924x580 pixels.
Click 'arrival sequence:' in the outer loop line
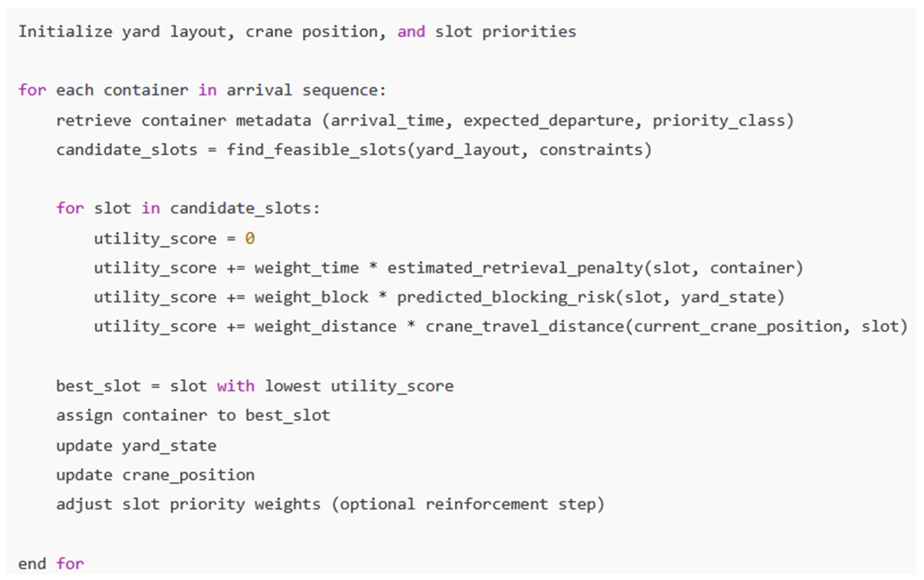pos(306,90)
